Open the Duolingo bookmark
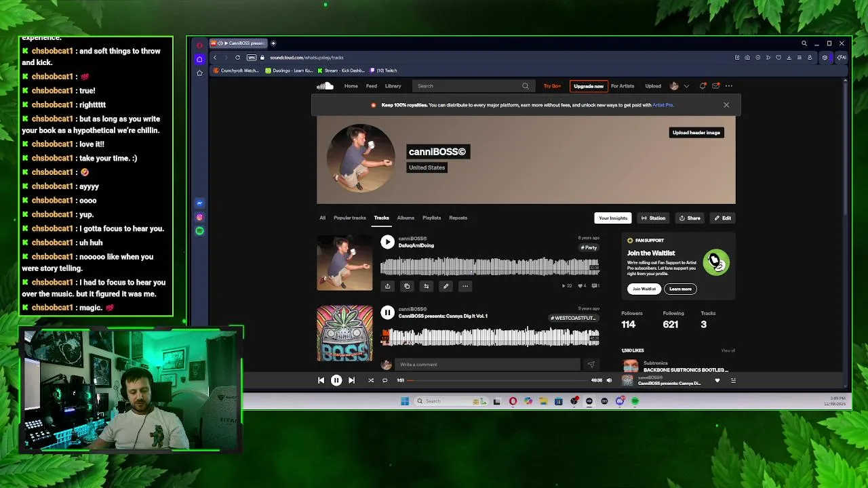868x488 pixels. click(x=290, y=70)
